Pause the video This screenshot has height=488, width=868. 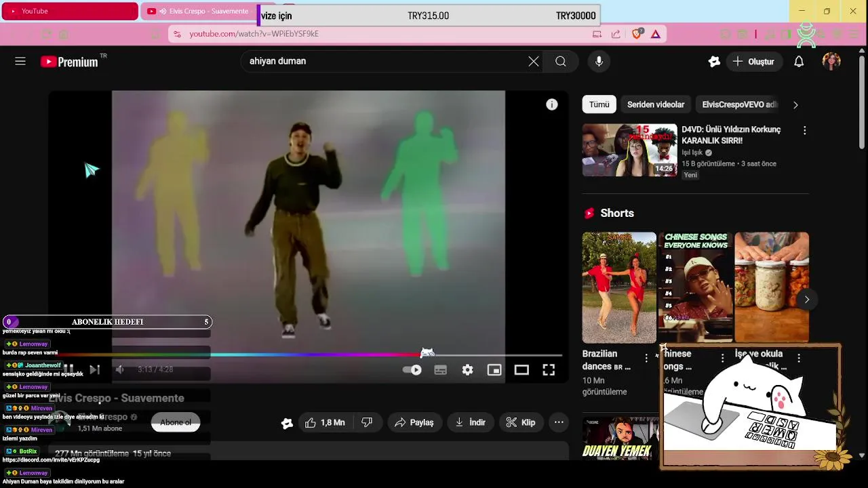click(x=68, y=369)
